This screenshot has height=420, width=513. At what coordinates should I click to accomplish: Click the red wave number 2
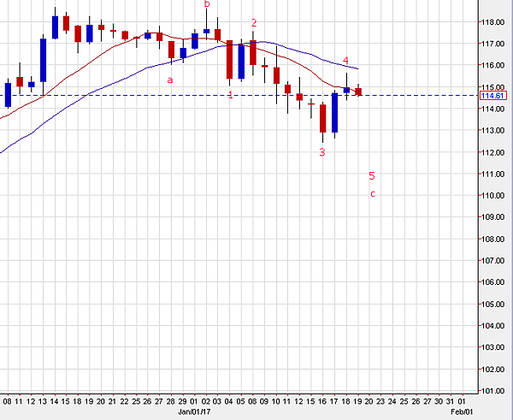click(254, 23)
